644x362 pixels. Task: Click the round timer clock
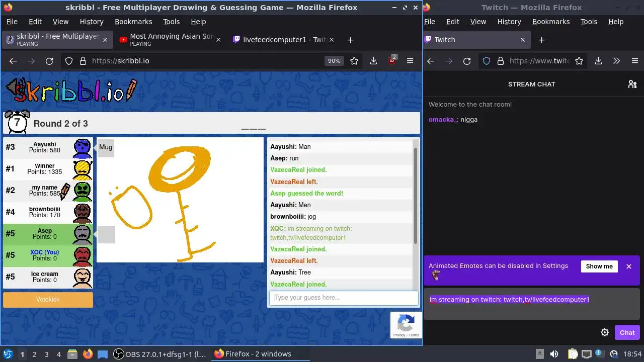pos(17,122)
